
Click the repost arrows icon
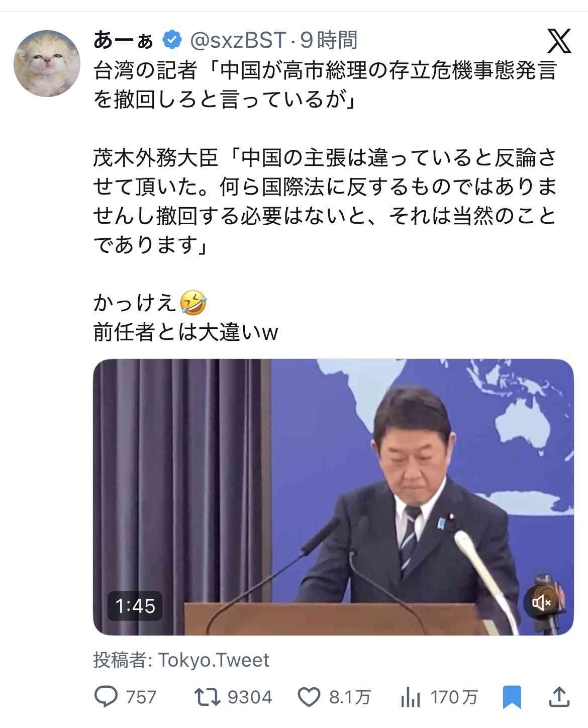pos(208,697)
